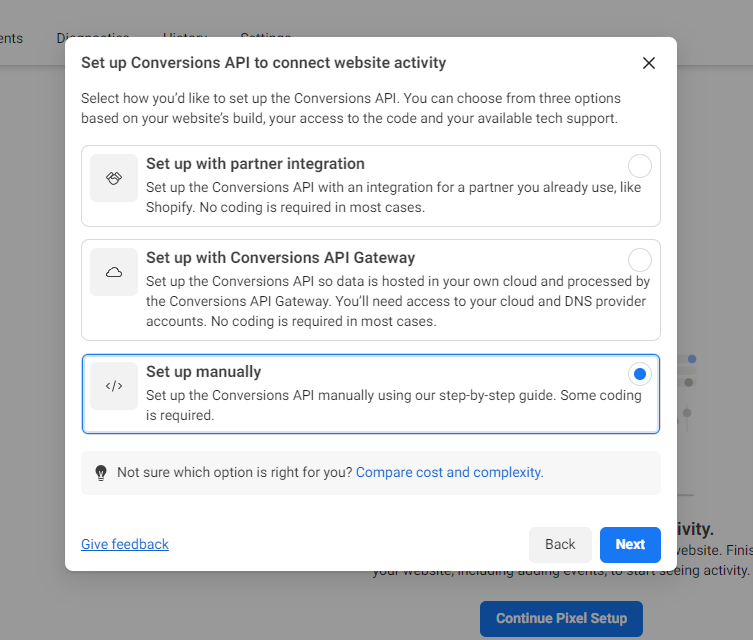Go back with the Back button
This screenshot has width=753, height=640.
[560, 544]
